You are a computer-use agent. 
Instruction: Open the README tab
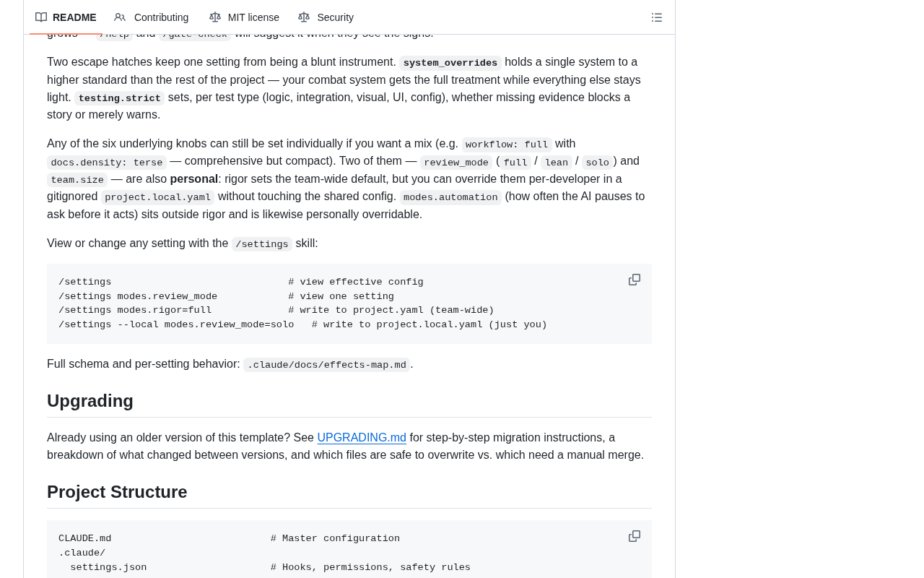tap(66, 17)
